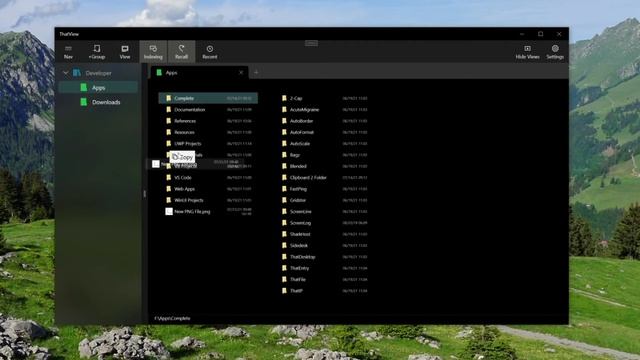Click the +Group toolbar button

coord(97,52)
